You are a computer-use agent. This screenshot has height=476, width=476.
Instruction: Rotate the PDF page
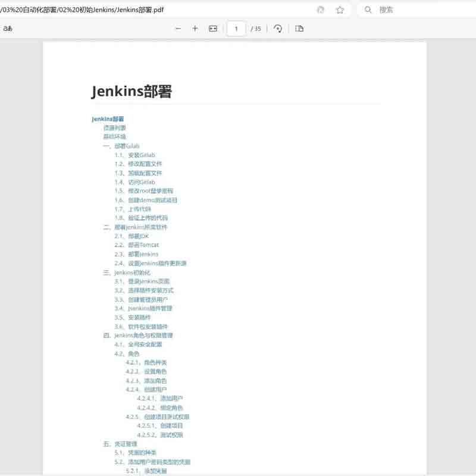[277, 29]
